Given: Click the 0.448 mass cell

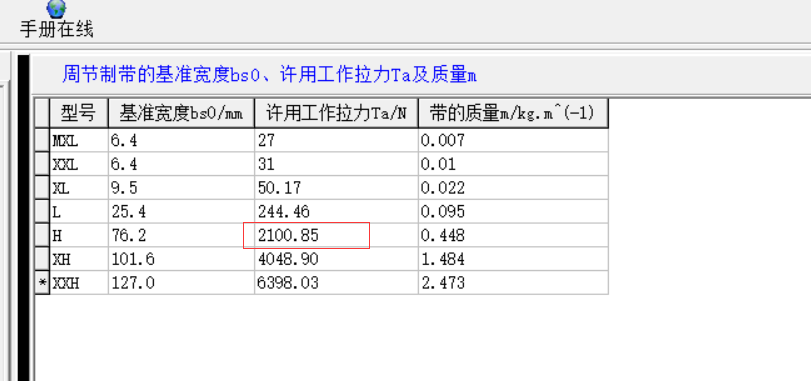Looking at the screenshot, I should coord(513,235).
